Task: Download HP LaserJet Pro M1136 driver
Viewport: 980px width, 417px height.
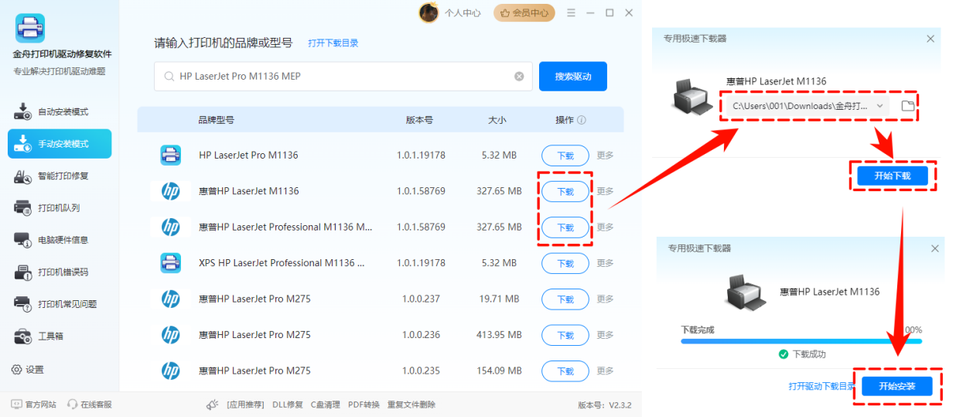Action: point(565,156)
